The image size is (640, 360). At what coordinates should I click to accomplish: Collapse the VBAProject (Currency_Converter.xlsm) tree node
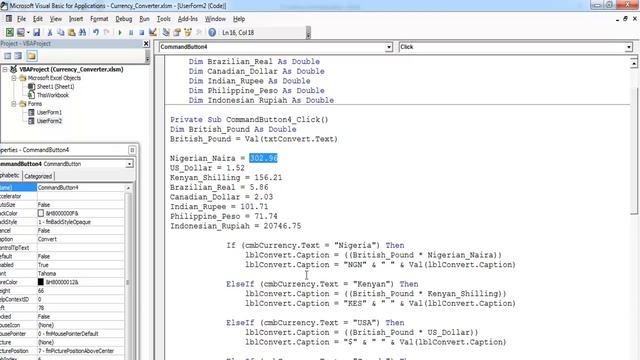tap(5, 69)
